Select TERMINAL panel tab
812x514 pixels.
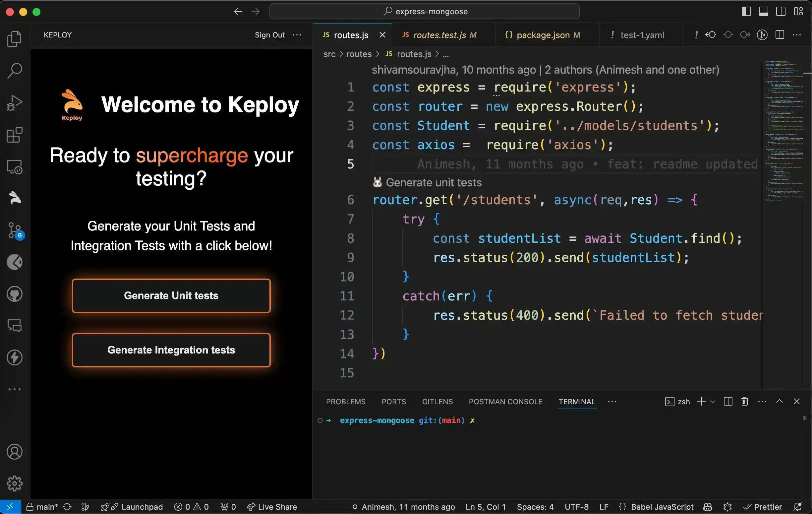click(577, 402)
